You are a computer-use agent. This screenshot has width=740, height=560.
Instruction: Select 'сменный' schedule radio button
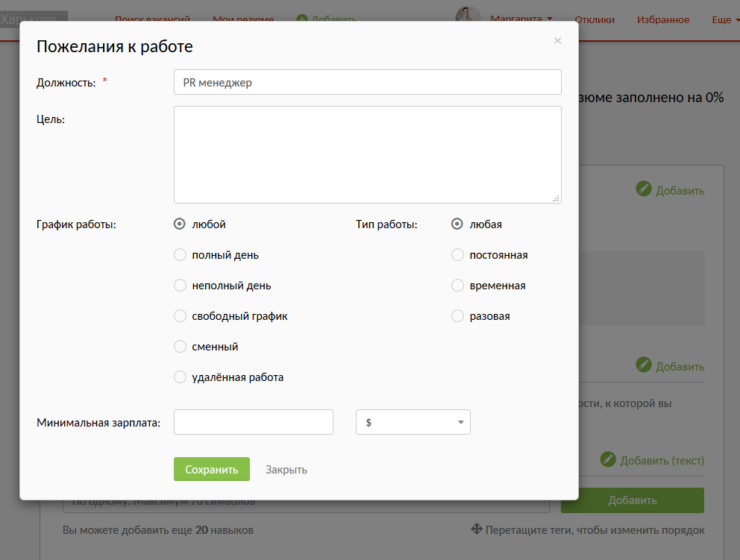coord(180,347)
